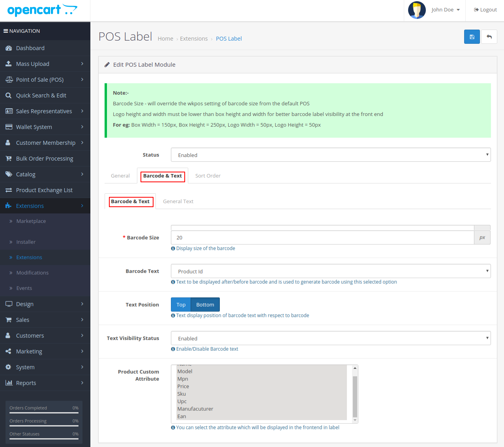Click the Reports bar-chart icon
This screenshot has width=504, height=447.
(9, 383)
